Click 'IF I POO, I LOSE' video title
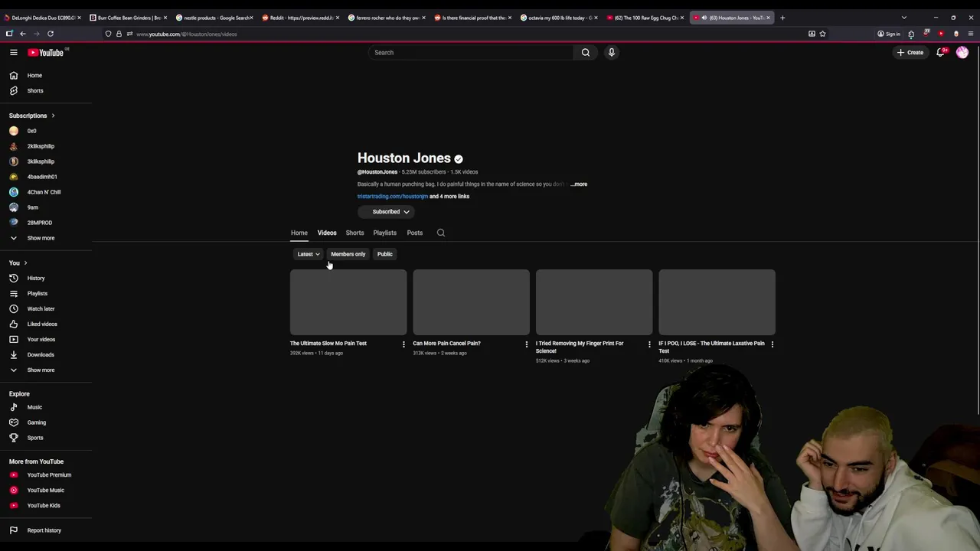The image size is (980, 551). pyautogui.click(x=711, y=347)
